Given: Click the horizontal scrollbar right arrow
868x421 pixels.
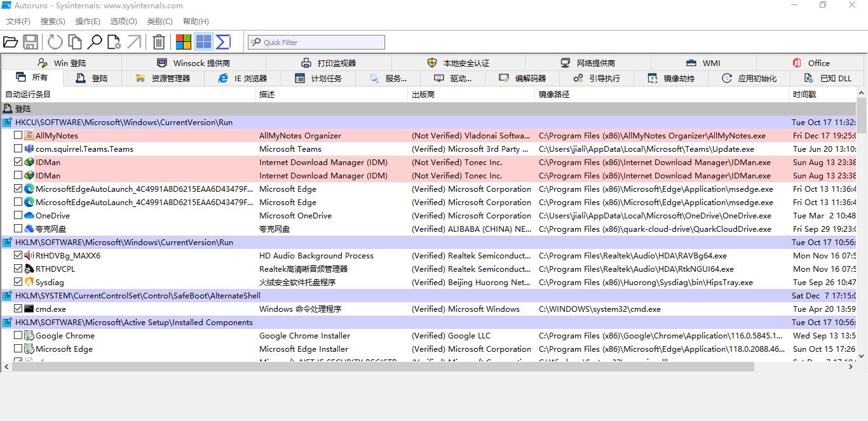Looking at the screenshot, I should click(x=851, y=366).
